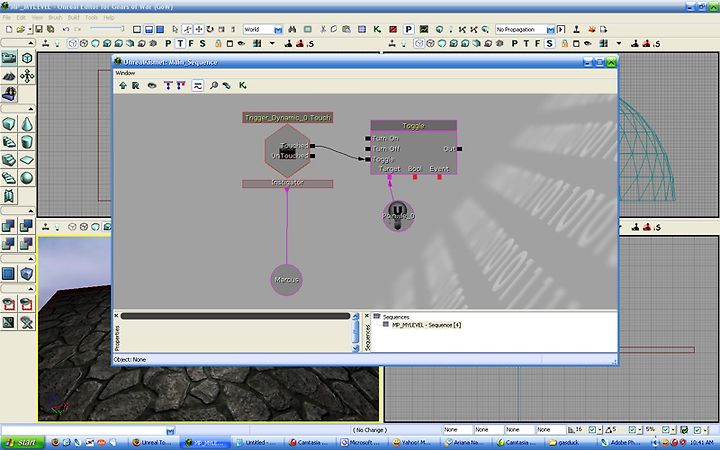Screen dimensions: 720x450
Task: Switch Side viewport to Top with T
Action: [526, 44]
